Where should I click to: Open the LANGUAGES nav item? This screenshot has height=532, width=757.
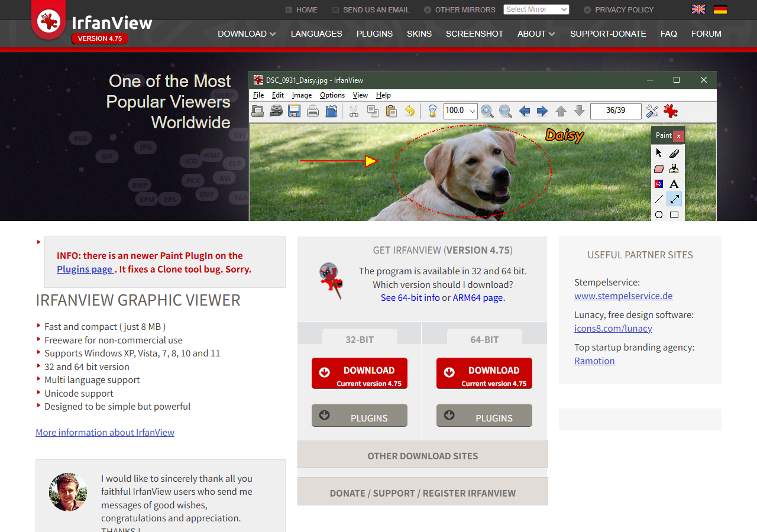[x=316, y=34]
